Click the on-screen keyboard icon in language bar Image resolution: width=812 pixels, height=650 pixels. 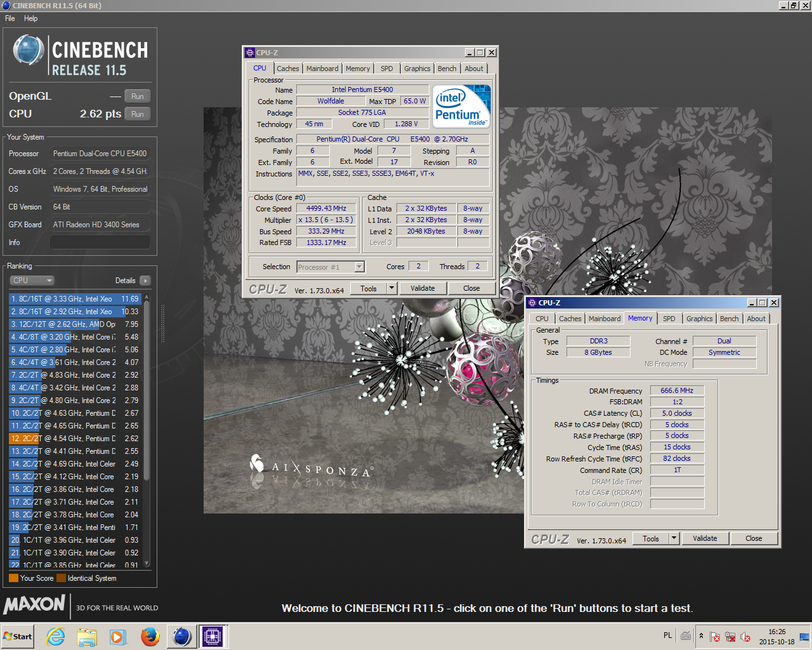(686, 635)
